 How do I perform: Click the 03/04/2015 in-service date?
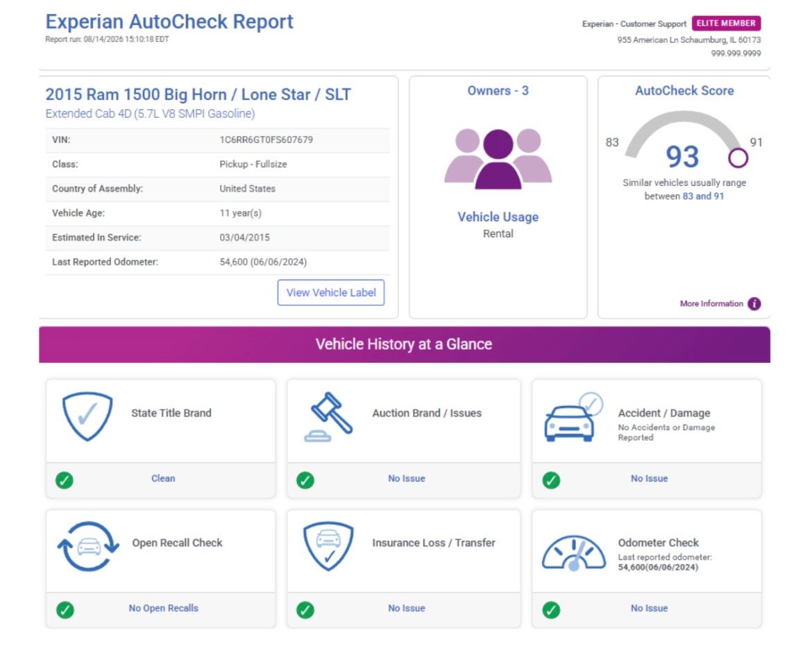coord(244,237)
